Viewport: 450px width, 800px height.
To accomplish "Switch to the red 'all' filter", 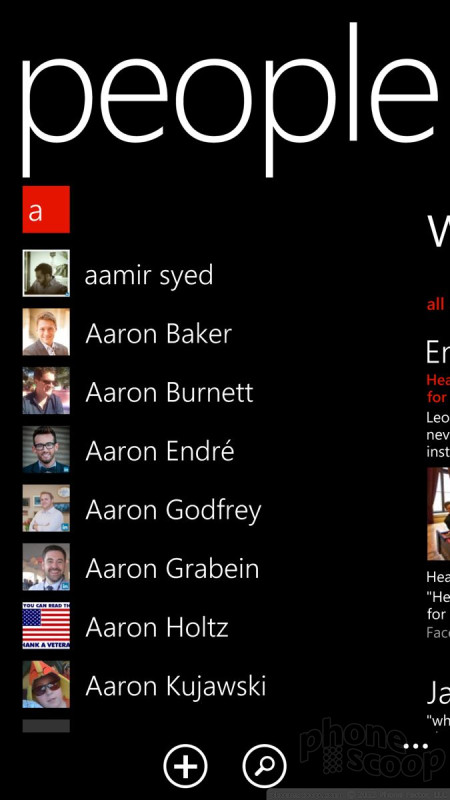I will click(436, 305).
